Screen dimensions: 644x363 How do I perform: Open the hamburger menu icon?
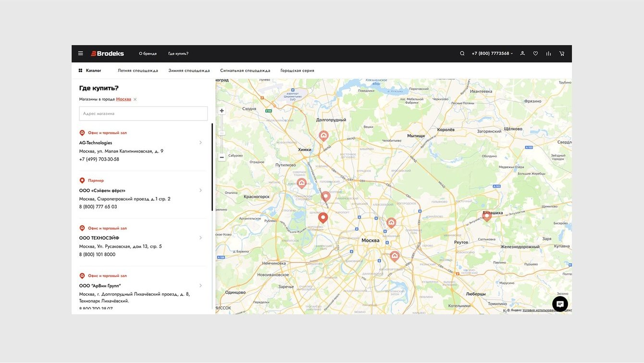coord(81,53)
